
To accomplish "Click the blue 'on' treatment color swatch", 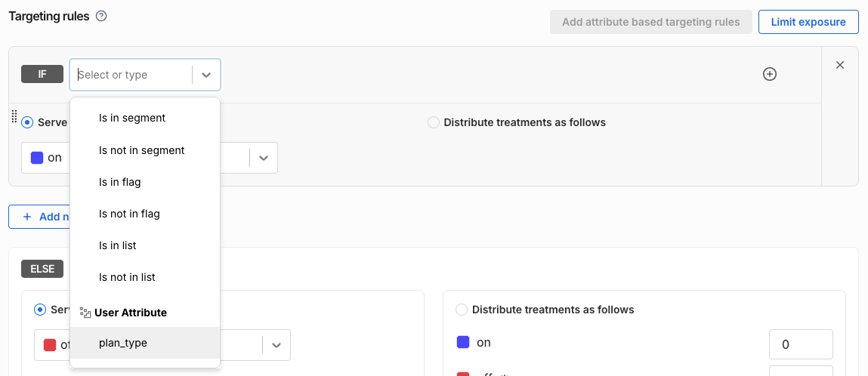I will (37, 158).
